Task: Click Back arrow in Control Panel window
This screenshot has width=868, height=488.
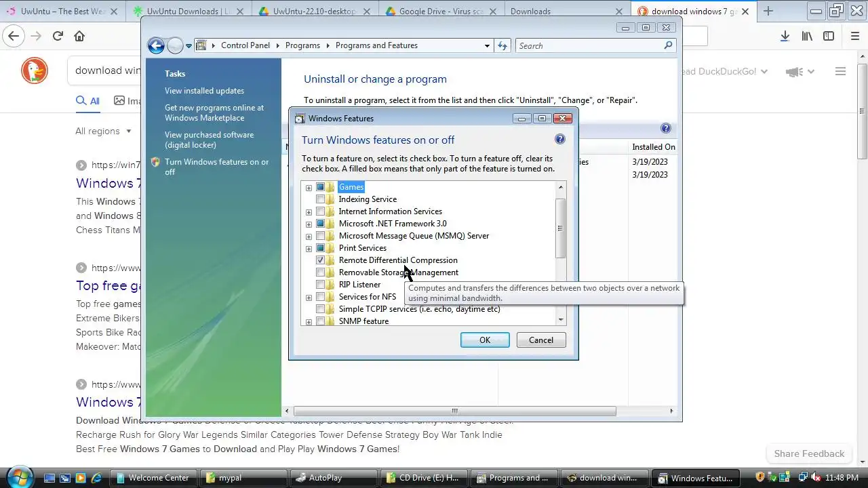Action: [156, 45]
